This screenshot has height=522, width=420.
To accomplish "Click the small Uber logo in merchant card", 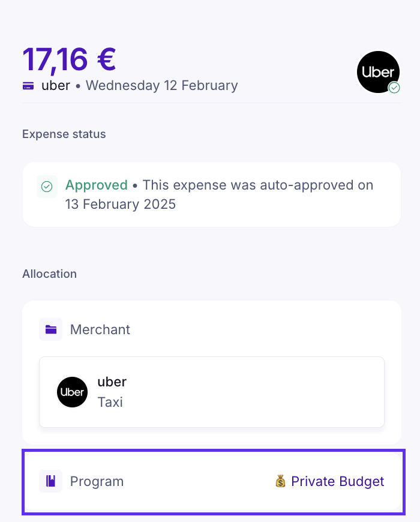I will (x=73, y=392).
